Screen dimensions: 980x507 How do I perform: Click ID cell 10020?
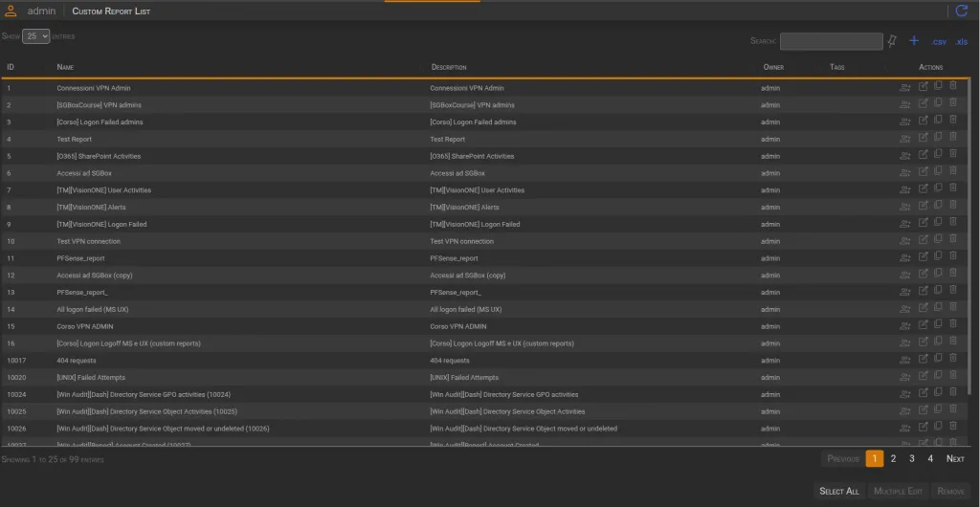coord(16,378)
